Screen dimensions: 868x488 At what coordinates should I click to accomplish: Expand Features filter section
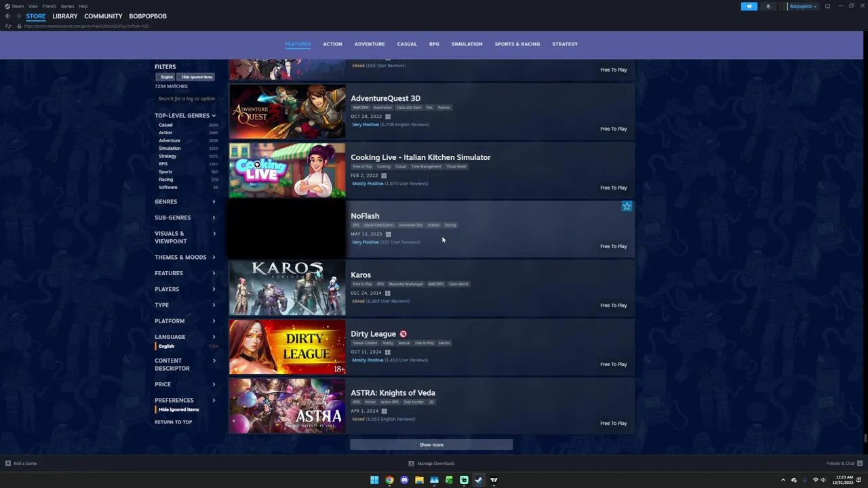tap(185, 273)
